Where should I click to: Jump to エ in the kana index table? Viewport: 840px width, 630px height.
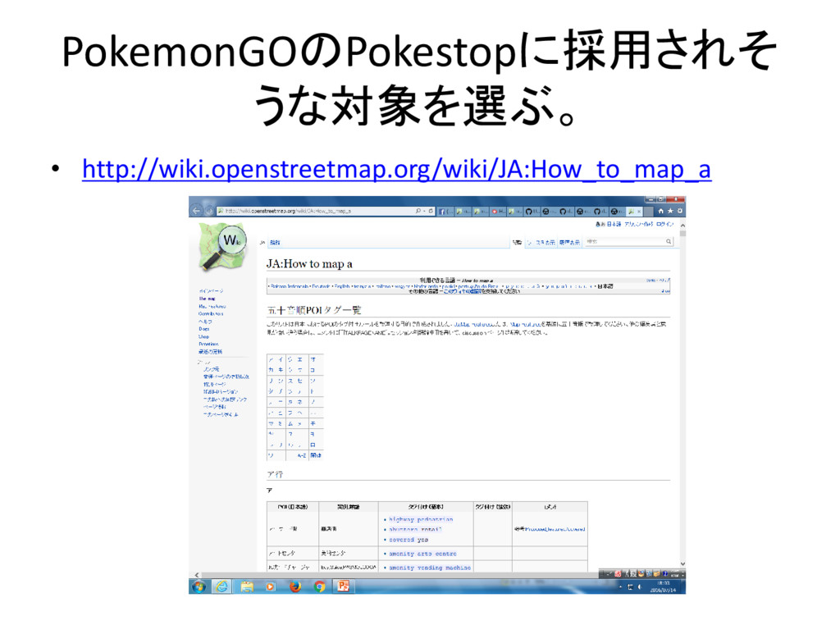pyautogui.click(x=300, y=359)
